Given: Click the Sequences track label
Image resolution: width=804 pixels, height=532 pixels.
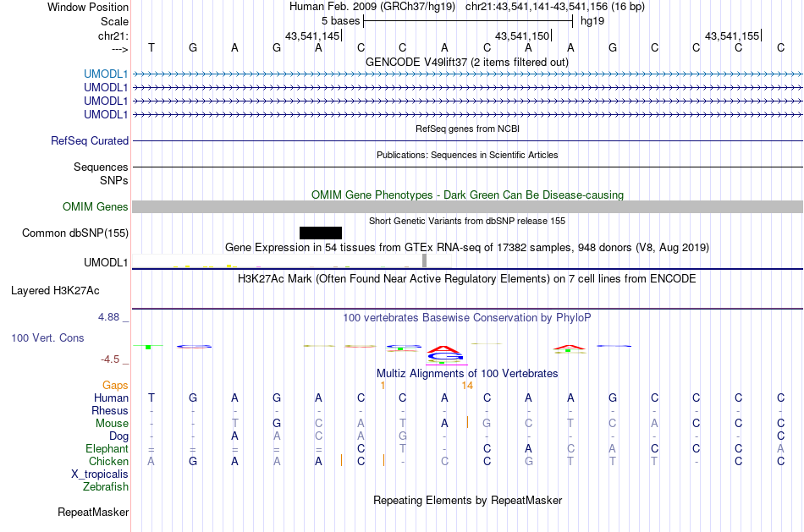Looking at the screenshot, I should (x=101, y=167).
